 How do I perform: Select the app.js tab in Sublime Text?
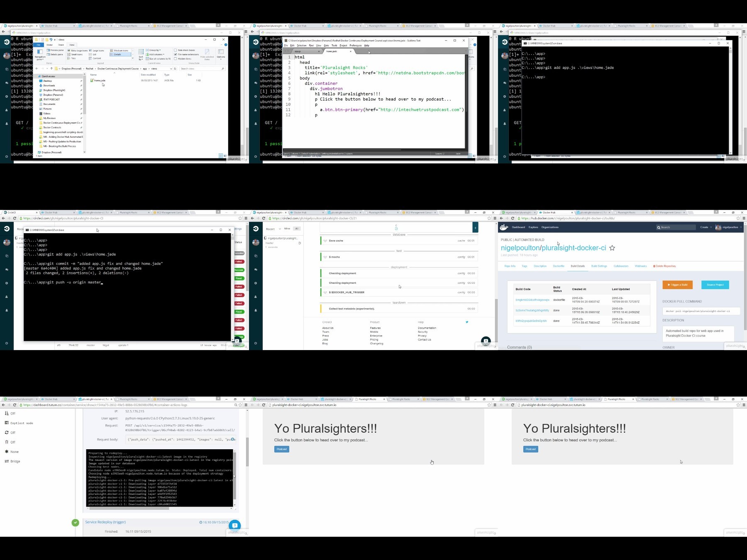pos(307,51)
